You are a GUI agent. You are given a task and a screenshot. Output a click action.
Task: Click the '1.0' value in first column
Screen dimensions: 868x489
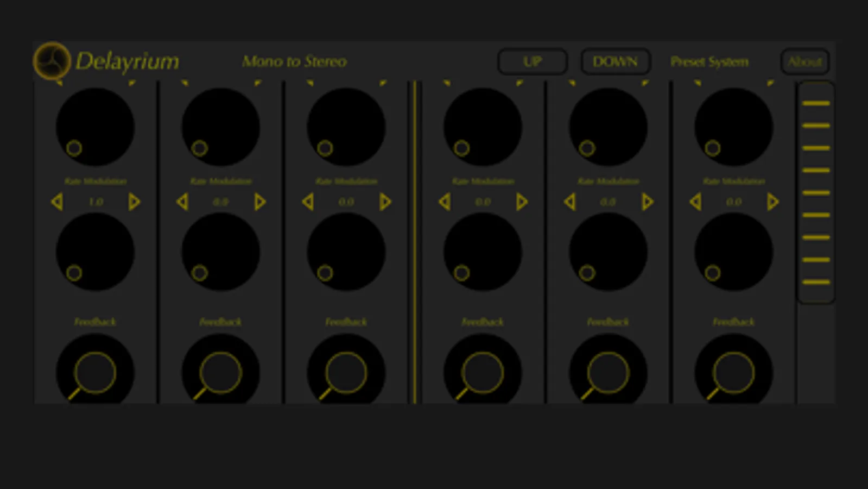96,202
